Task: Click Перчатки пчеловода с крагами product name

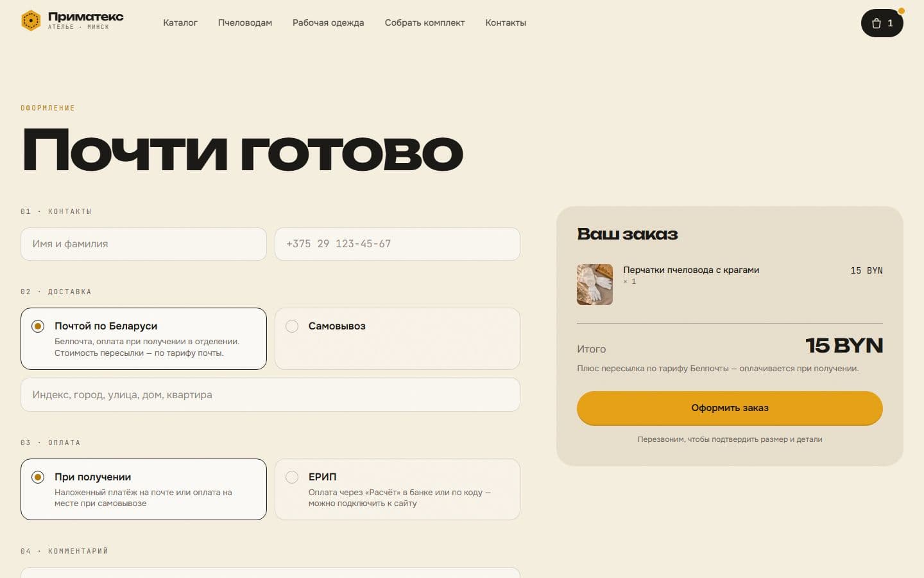Action: (x=691, y=270)
